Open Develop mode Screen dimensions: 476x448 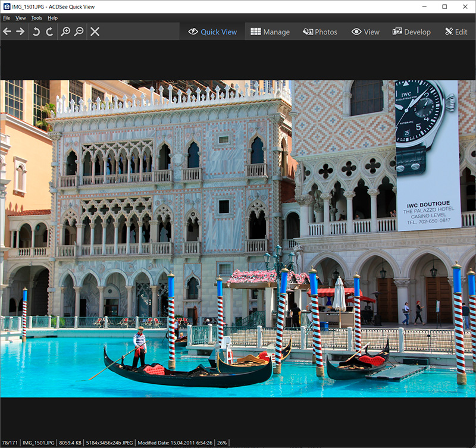(411, 32)
